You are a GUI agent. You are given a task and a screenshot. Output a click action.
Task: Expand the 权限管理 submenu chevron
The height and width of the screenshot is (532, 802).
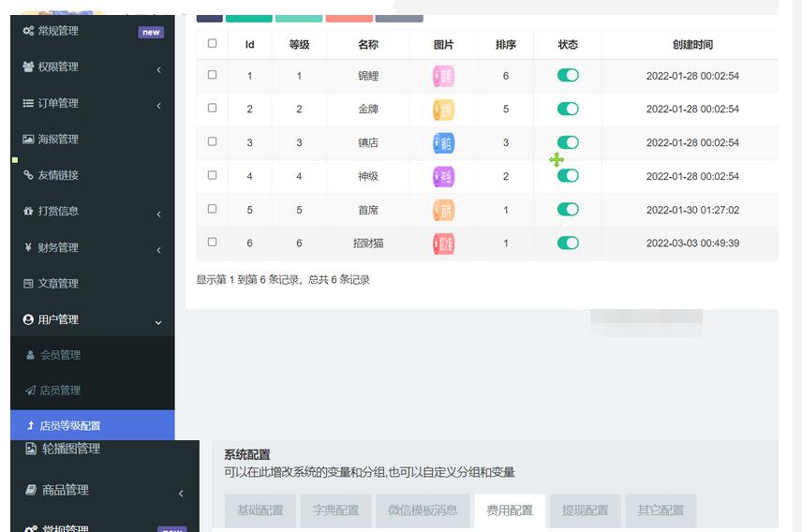pos(158,69)
